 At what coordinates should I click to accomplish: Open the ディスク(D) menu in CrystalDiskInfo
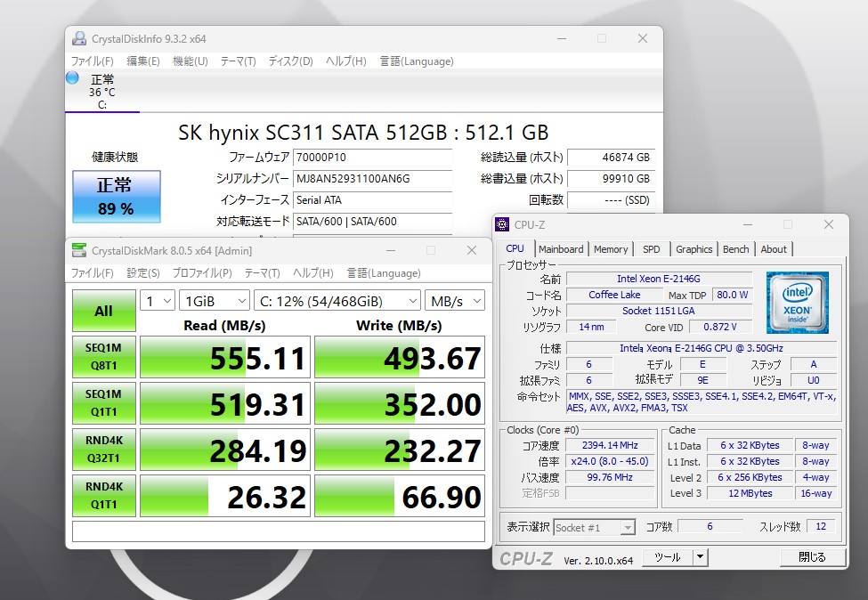point(290,61)
